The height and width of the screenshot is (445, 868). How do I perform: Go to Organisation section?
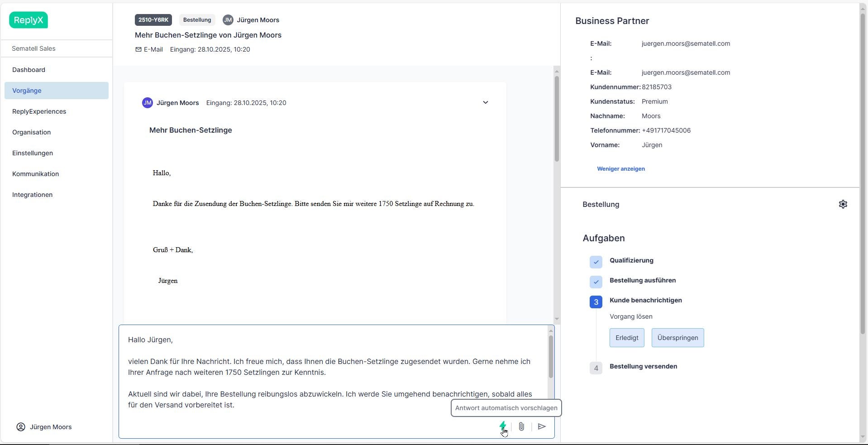coord(57,132)
